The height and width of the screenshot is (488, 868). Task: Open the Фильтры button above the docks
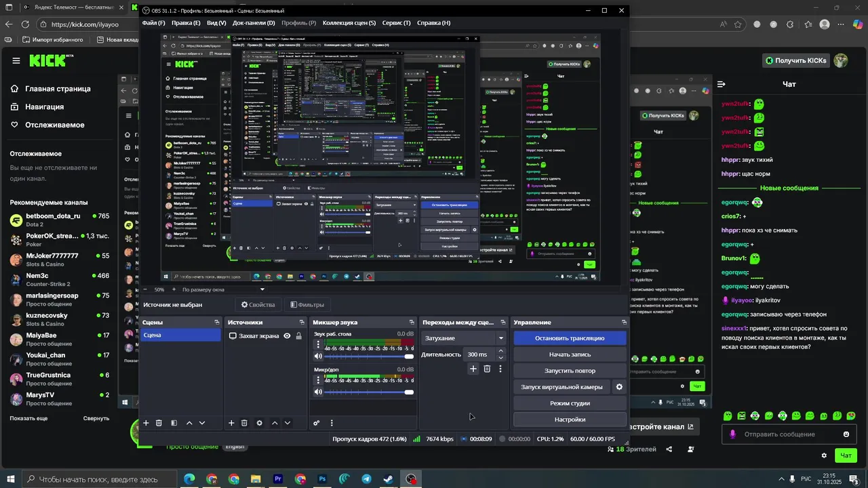307,305
